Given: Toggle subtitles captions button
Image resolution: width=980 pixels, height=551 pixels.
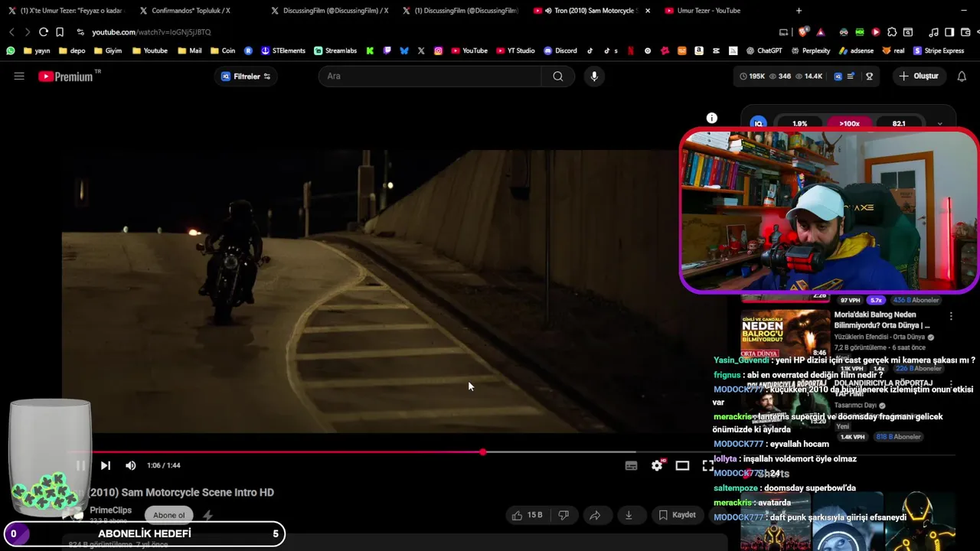Looking at the screenshot, I should click(631, 465).
